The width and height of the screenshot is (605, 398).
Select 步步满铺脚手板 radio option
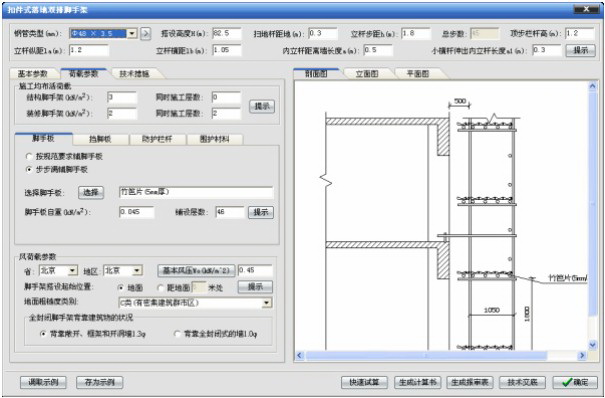pyautogui.click(x=29, y=170)
